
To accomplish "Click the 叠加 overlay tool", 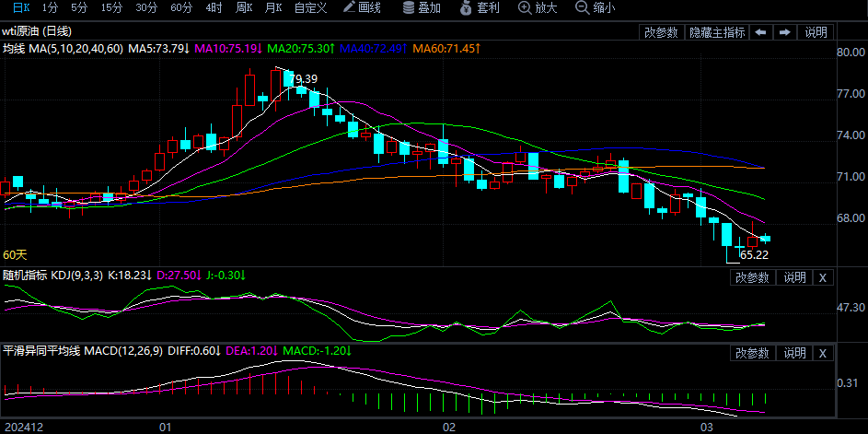I will (422, 8).
